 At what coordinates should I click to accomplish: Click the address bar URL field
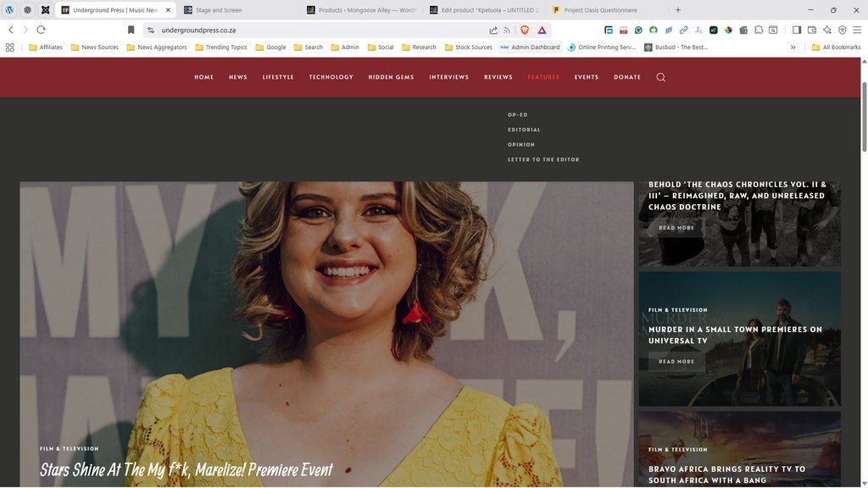click(321, 30)
